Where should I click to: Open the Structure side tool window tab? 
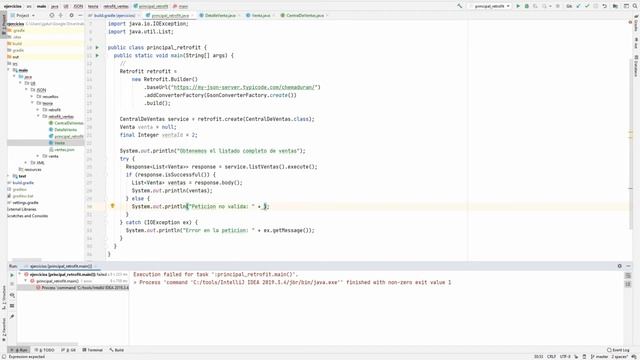click(x=4, y=297)
